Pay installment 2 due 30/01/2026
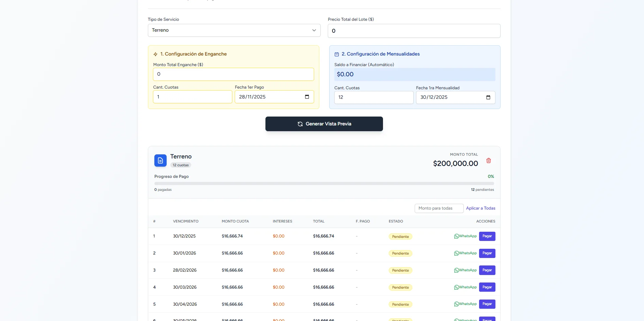The width and height of the screenshot is (644, 321). tap(487, 253)
